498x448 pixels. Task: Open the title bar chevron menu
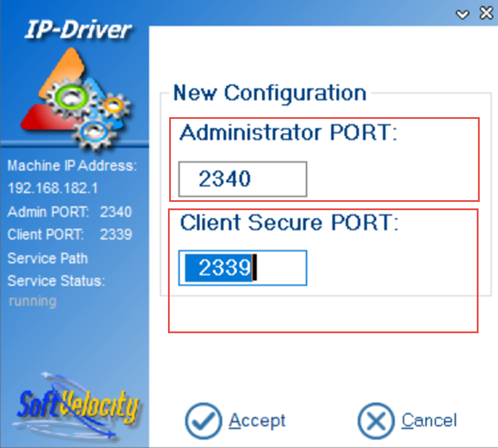pyautogui.click(x=463, y=13)
